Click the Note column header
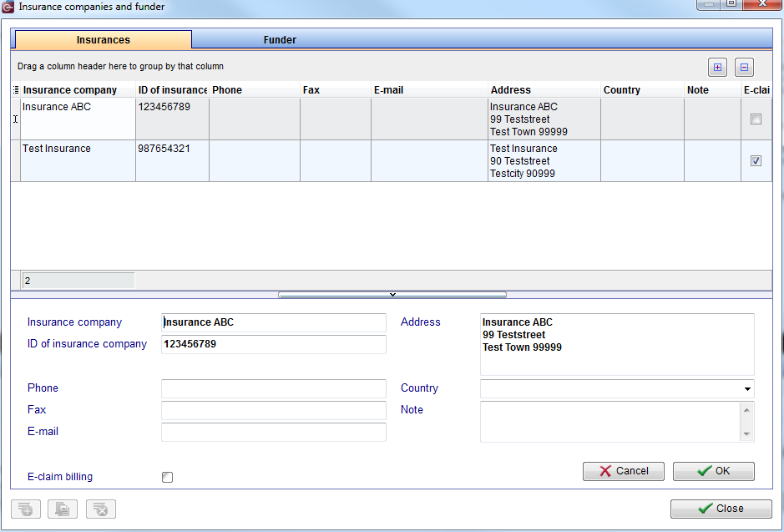Image resolution: width=784 pixels, height=532 pixels. (712, 90)
